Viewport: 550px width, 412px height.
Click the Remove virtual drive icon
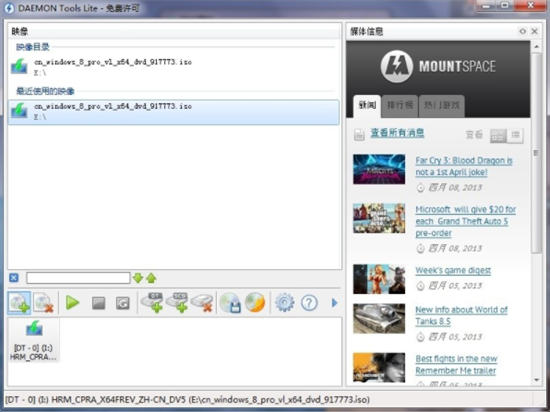(x=202, y=303)
